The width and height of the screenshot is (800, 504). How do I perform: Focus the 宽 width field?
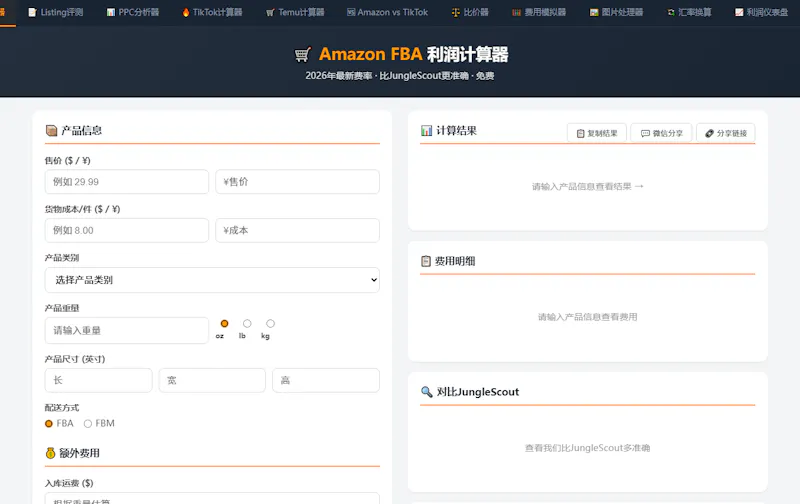click(x=212, y=380)
